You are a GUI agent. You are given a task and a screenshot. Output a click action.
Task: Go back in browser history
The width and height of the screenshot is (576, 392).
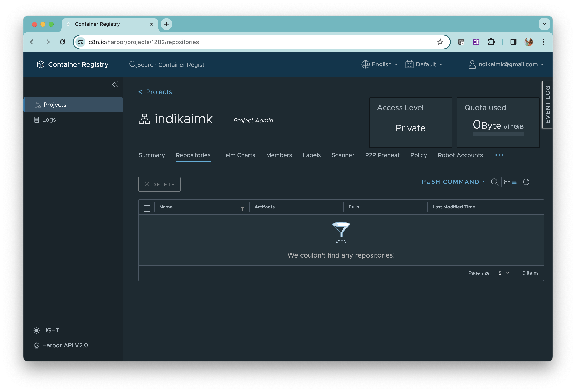[x=32, y=42]
